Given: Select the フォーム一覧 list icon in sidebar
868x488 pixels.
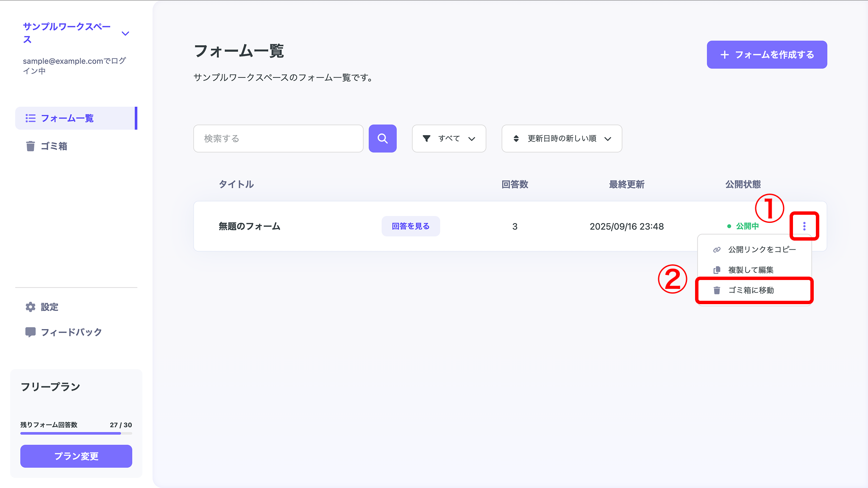Looking at the screenshot, I should (31, 118).
